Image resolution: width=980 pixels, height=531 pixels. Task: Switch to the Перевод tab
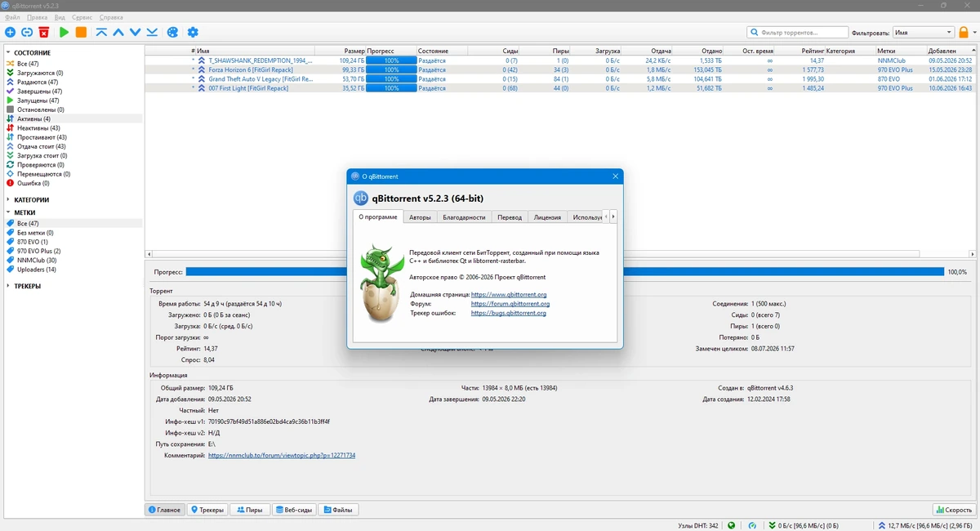tap(509, 217)
